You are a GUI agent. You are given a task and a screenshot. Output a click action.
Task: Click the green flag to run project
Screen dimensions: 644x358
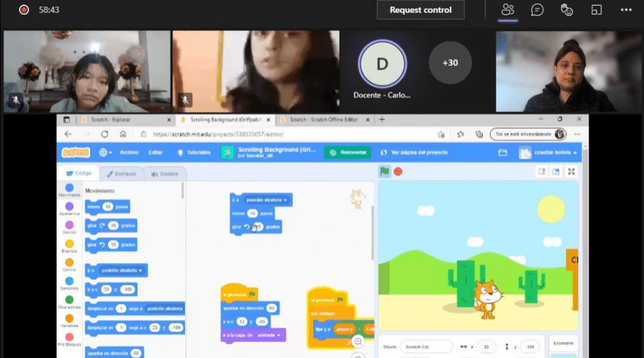[x=385, y=171]
